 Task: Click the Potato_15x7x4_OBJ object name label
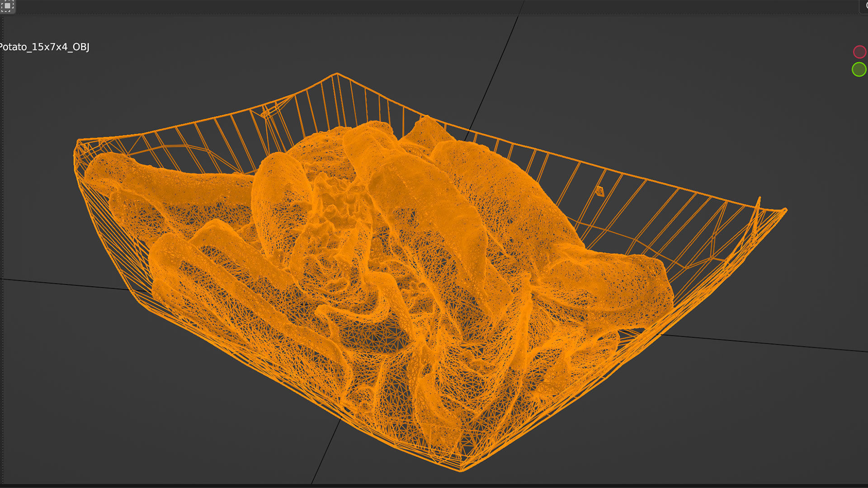(x=44, y=47)
